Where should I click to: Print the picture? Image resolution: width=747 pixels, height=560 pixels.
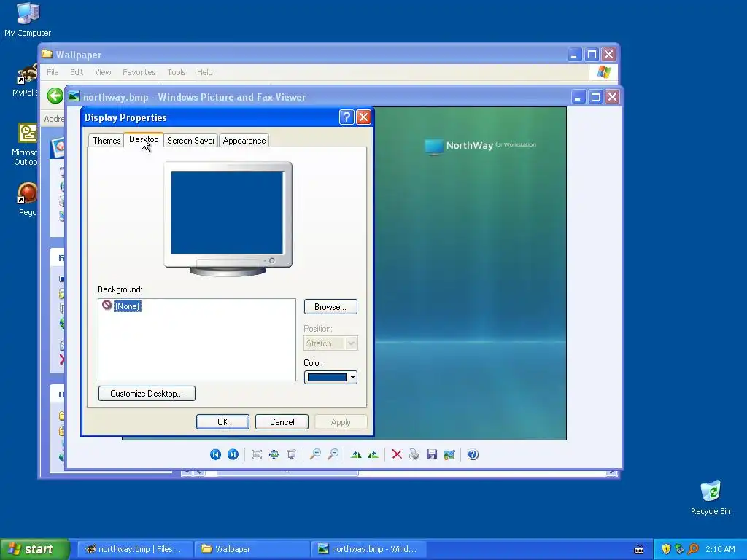(414, 454)
